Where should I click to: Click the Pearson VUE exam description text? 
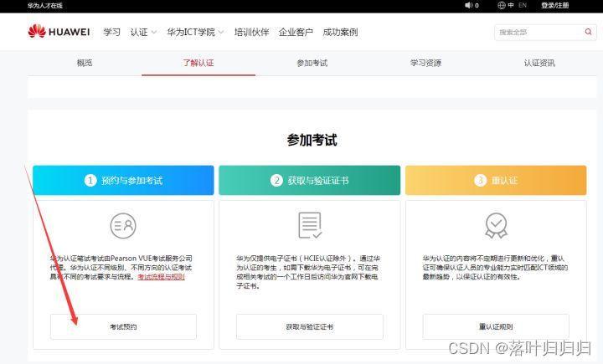[x=121, y=268]
